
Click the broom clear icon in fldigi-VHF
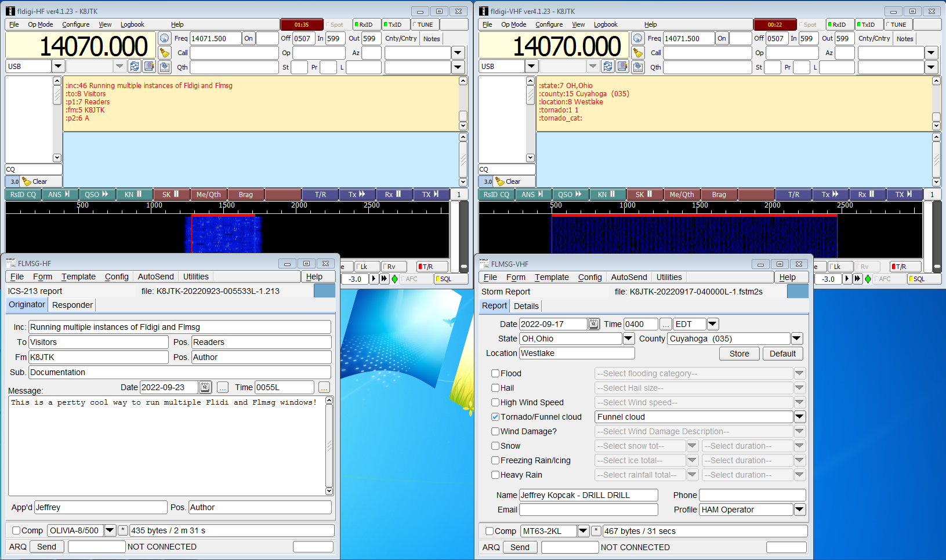[x=638, y=53]
